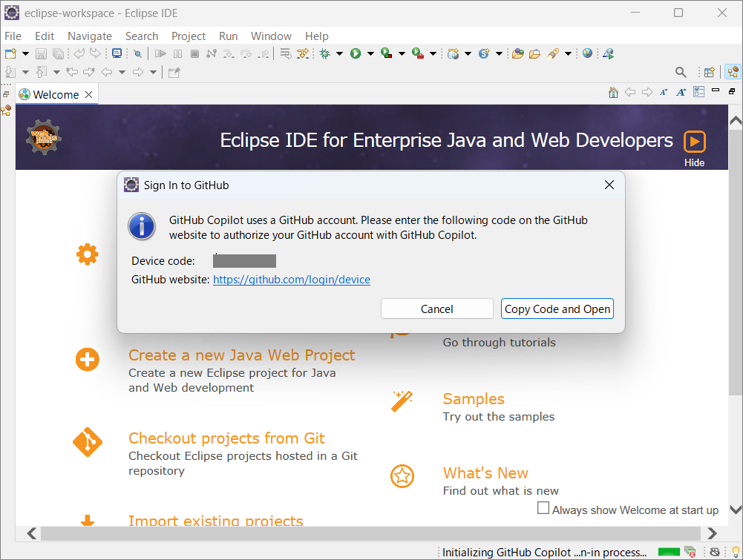Reduce font size in Welcome view
743x560 pixels.
[664, 92]
